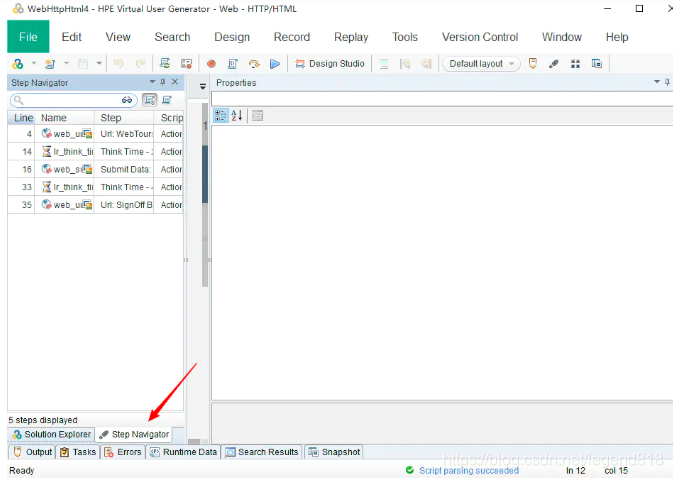Toggle the first step filter view button

(x=149, y=100)
